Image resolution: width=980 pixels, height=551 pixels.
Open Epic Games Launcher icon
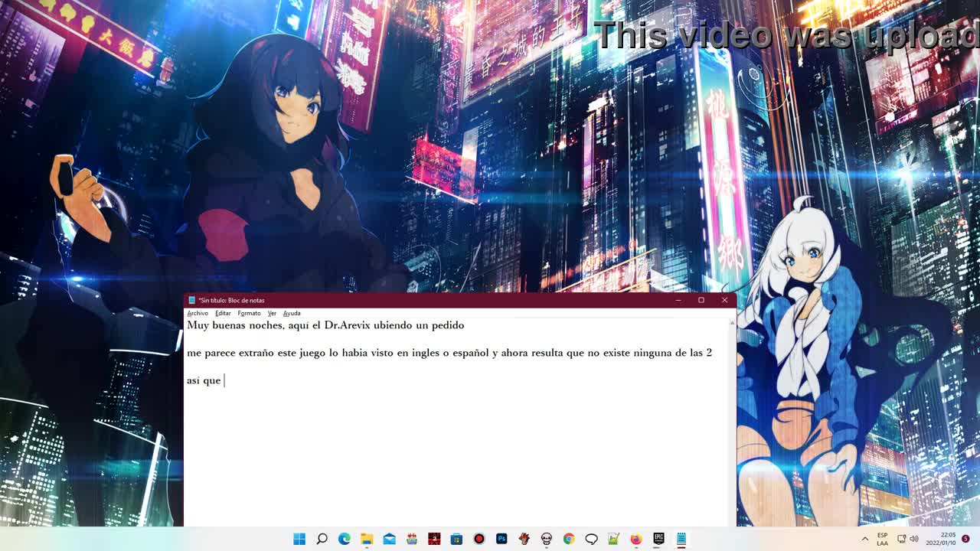coord(658,539)
